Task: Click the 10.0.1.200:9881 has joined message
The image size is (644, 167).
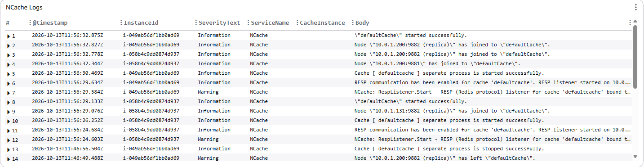Action: (x=438, y=64)
